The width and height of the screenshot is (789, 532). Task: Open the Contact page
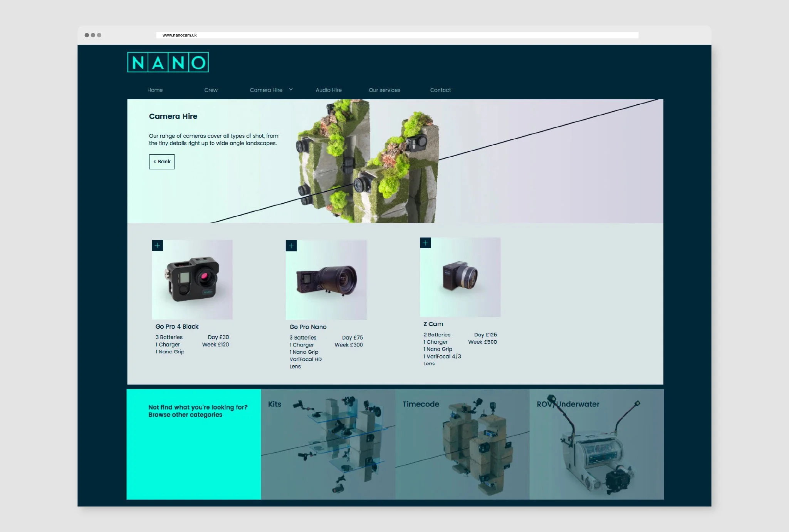[x=440, y=90]
